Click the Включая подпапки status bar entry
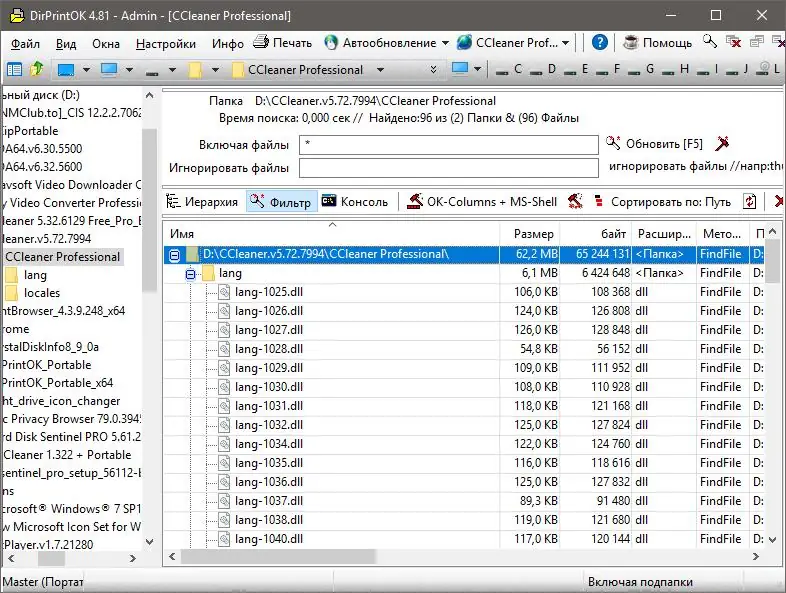This screenshot has height=593, width=786. 640,582
